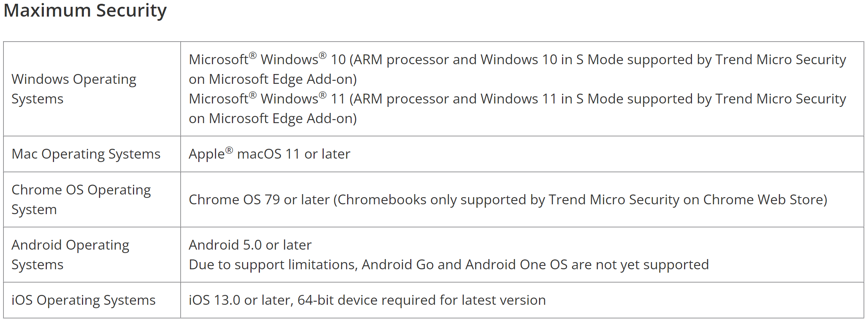Select the macOS 11 or later text
This screenshot has height=321, width=868.
point(293,154)
